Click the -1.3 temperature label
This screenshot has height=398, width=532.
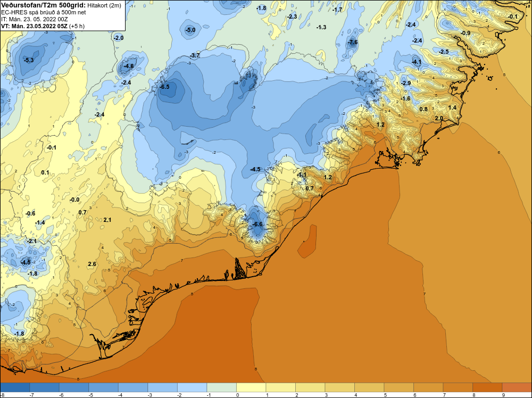point(321,28)
